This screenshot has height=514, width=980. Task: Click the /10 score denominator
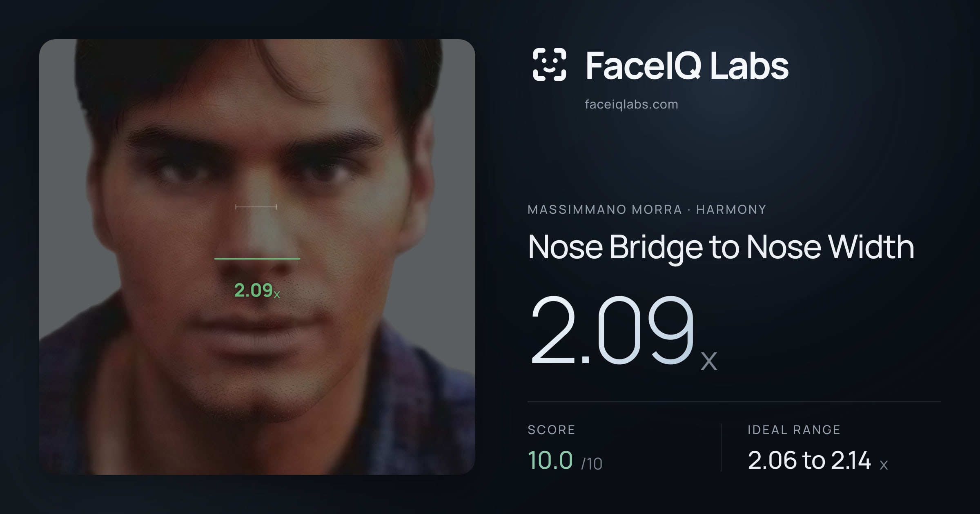[x=592, y=464]
